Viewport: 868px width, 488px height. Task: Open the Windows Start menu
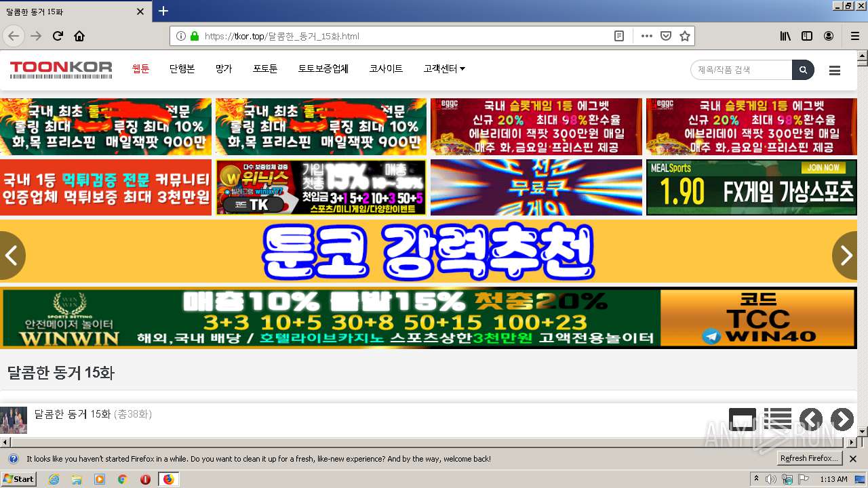click(18, 479)
